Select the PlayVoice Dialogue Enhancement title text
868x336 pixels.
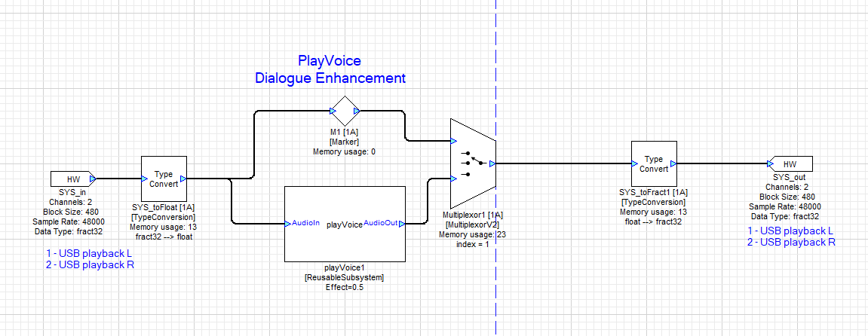tap(330, 69)
